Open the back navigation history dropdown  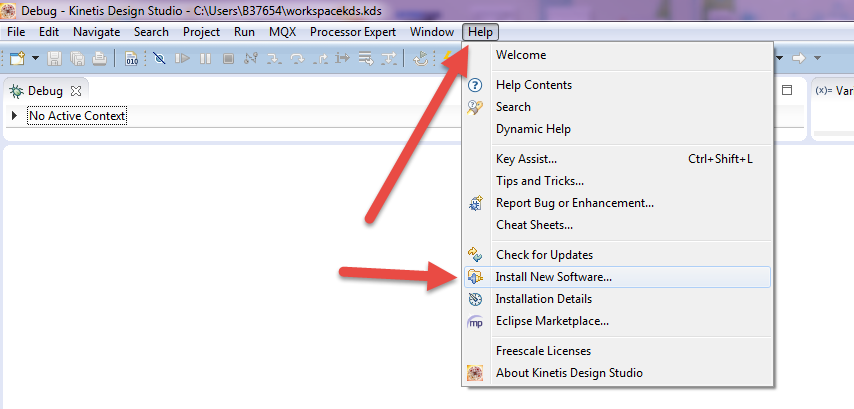[x=780, y=58]
